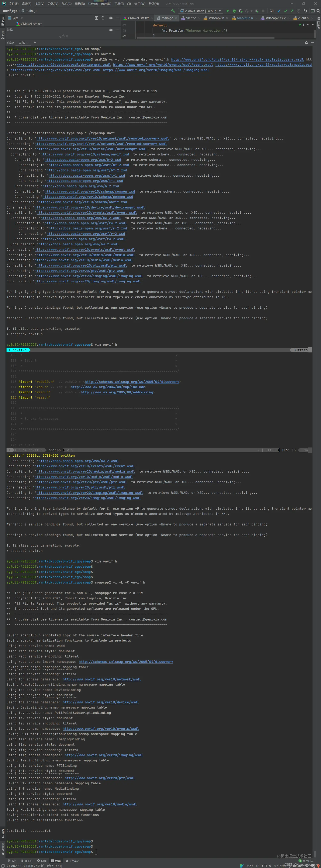The image size is (321, 868).
Task: Change UTF-8 encoding in status bar
Action: pyautogui.click(x=266, y=866)
